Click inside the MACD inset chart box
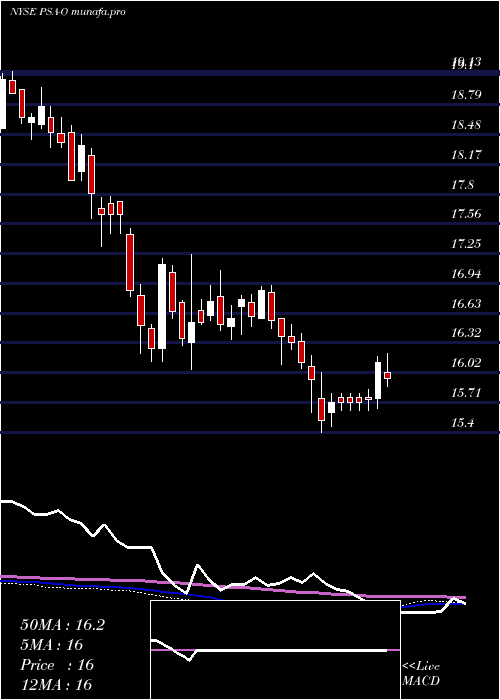 click(x=275, y=650)
